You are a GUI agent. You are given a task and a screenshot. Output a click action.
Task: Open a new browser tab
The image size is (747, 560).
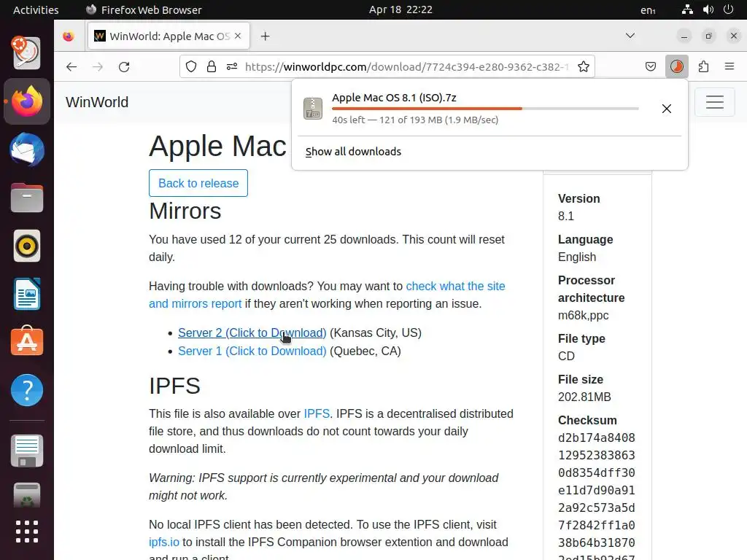pyautogui.click(x=266, y=36)
